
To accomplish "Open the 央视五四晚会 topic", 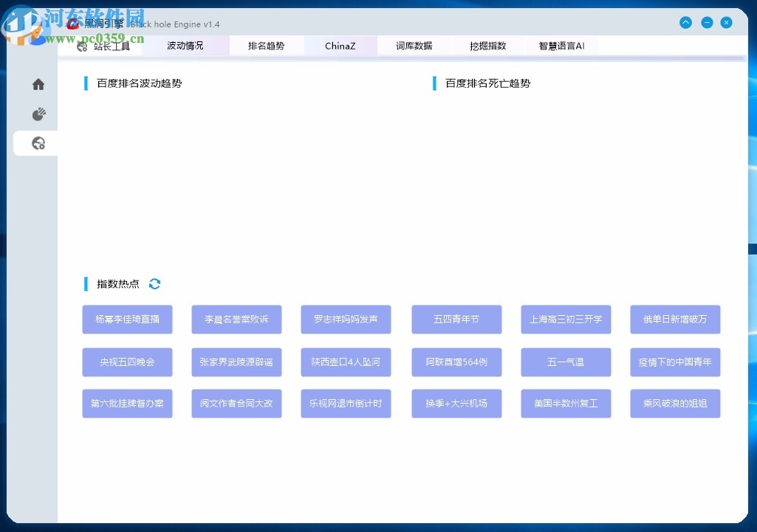I will 128,362.
